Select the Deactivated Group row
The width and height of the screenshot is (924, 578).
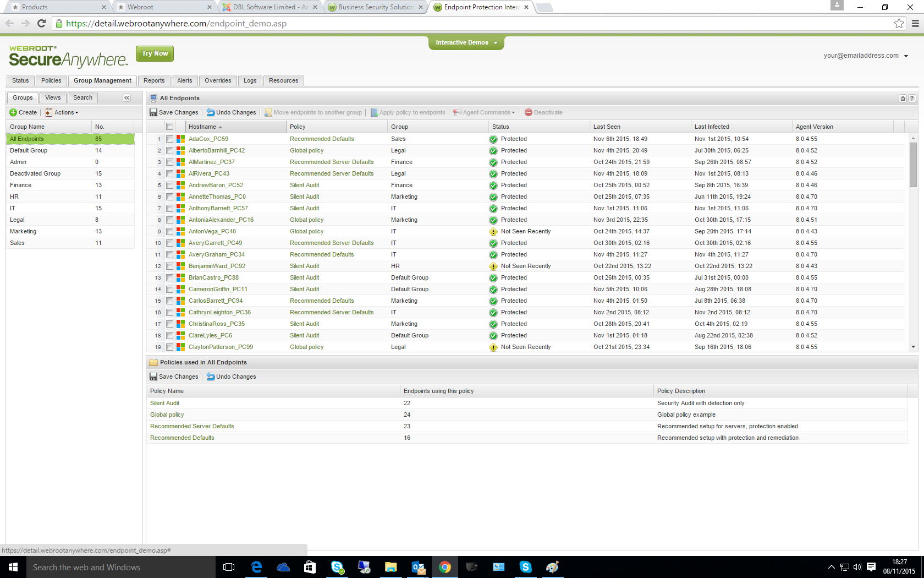click(70, 173)
